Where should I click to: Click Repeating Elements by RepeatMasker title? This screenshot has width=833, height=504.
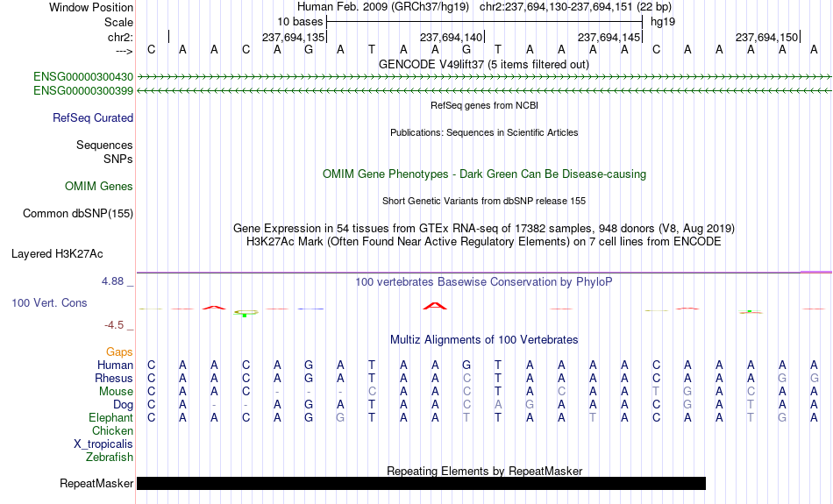pyautogui.click(x=484, y=471)
